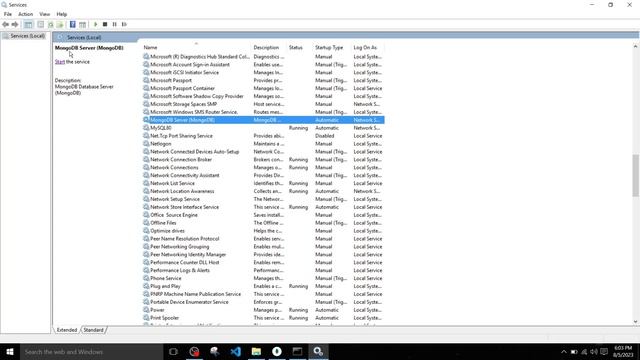Image resolution: width=640 pixels, height=360 pixels.
Task: Sort by the Startup Type column header
Action: tap(329, 48)
